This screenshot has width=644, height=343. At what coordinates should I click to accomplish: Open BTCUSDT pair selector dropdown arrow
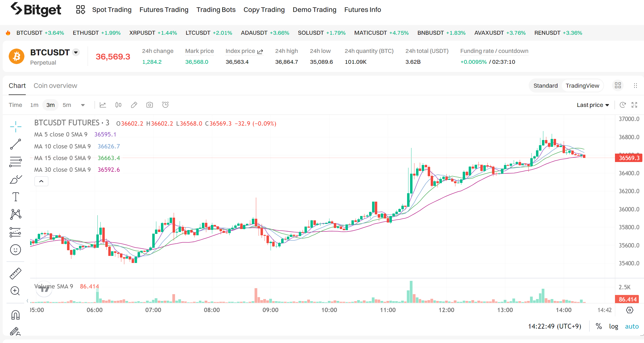point(76,52)
